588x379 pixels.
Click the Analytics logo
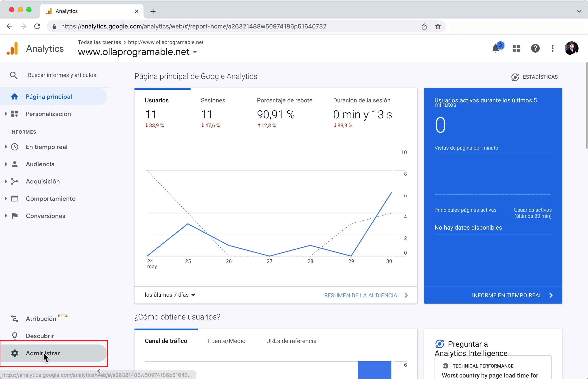pos(12,49)
